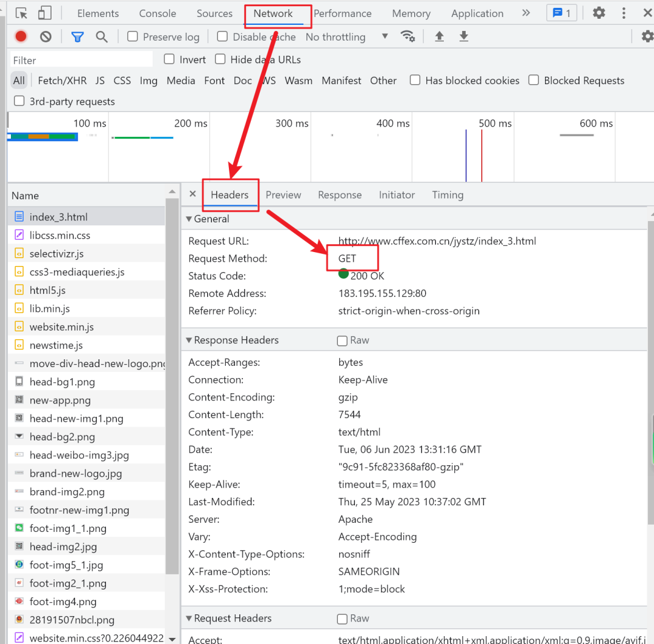654x644 pixels.
Task: Open the DevTools three-dot menu
Action: (624, 13)
